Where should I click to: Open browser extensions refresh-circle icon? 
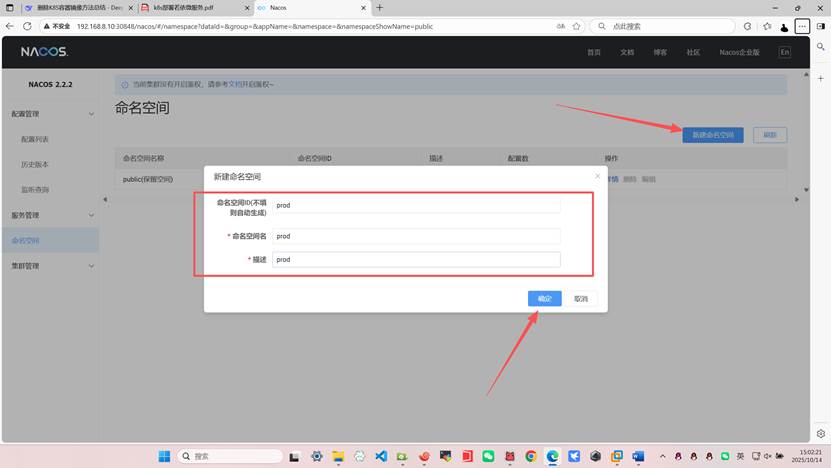point(747,26)
